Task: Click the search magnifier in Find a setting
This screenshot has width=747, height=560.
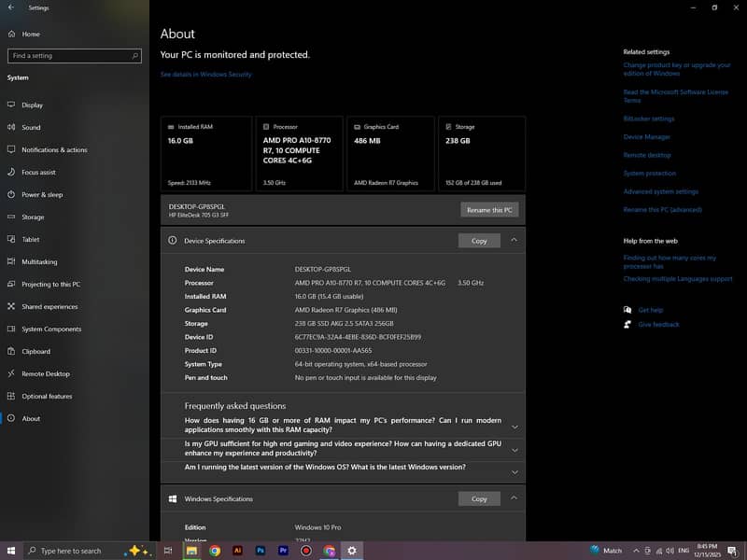Action: coord(134,56)
